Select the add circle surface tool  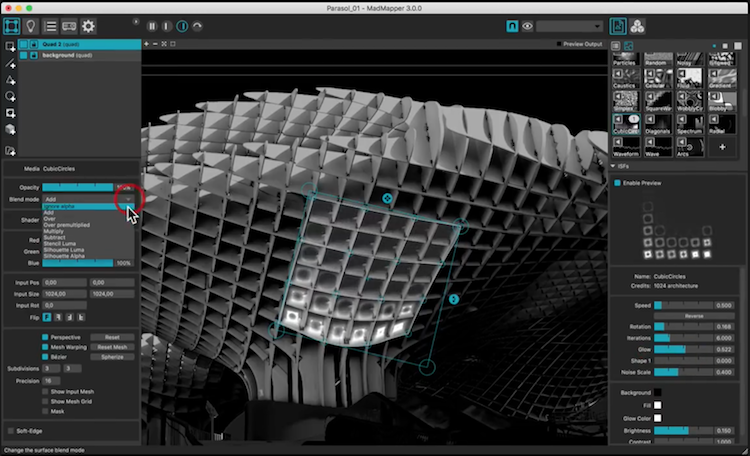click(10, 96)
